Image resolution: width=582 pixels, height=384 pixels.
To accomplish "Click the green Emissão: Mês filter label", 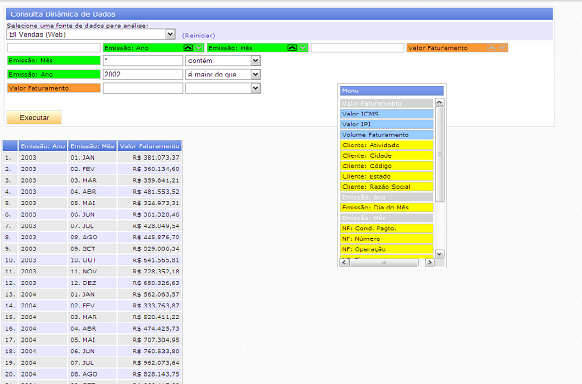I will click(54, 60).
